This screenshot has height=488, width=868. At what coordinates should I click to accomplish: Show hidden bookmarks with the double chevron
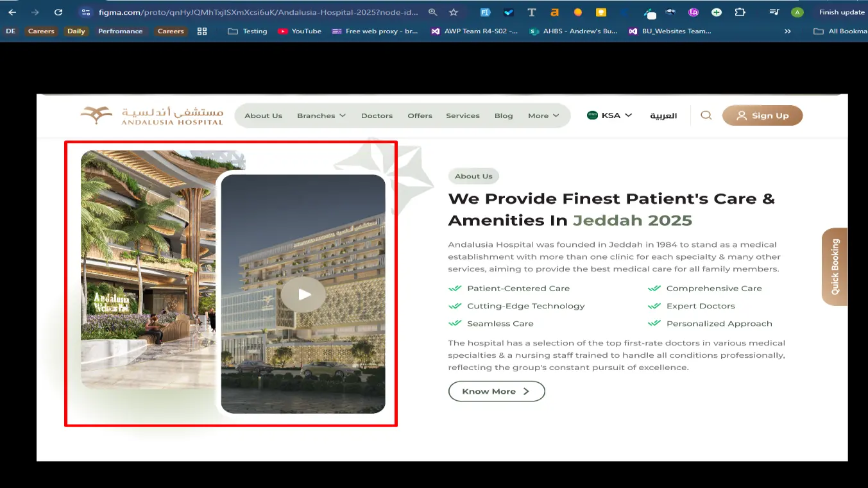point(788,31)
